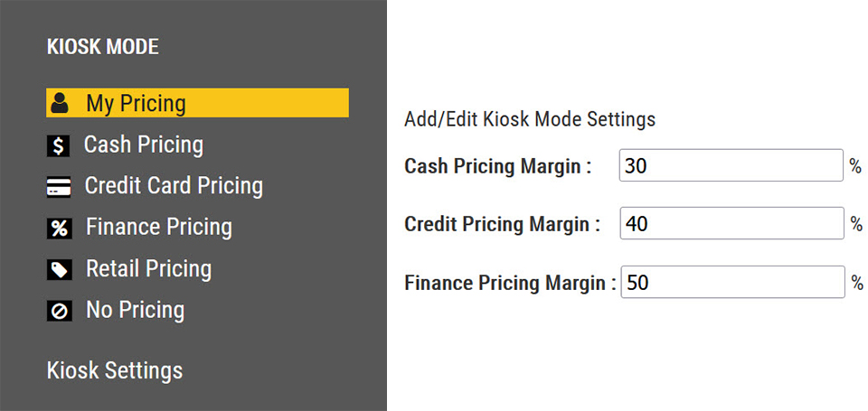Click the KIOSK MODE sidebar heading
The height and width of the screenshot is (411, 868).
point(102,47)
